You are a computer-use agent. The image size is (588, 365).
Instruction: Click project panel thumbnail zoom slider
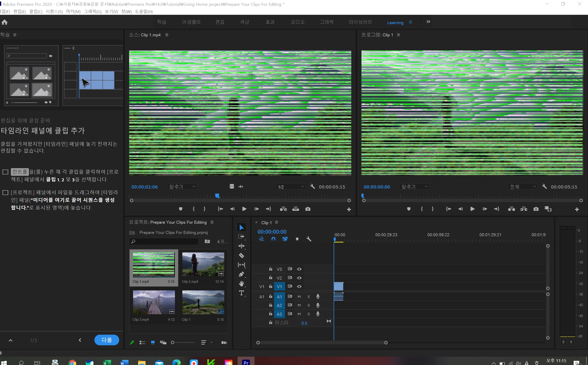pyautogui.click(x=173, y=342)
